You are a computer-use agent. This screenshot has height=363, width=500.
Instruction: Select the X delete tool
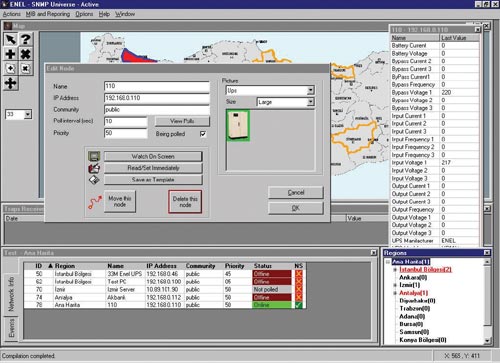26,54
